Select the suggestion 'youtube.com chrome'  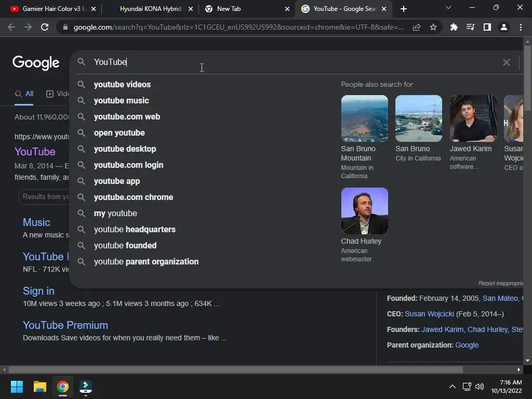click(x=134, y=197)
